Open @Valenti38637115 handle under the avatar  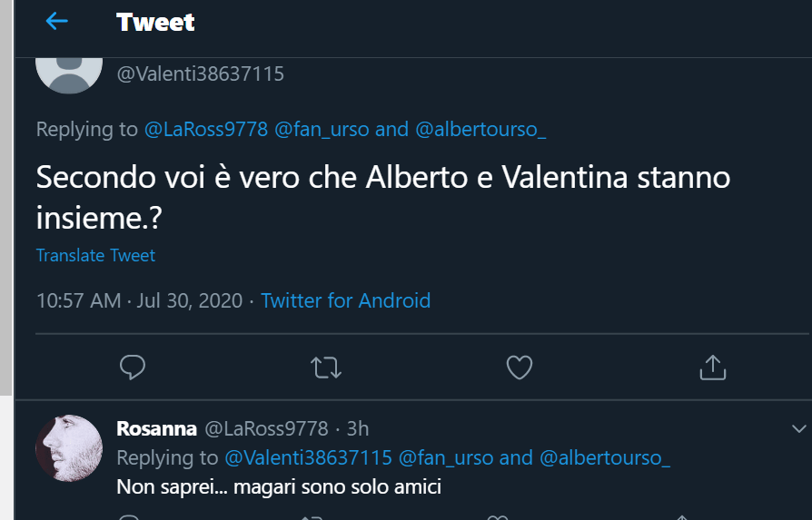coord(200,74)
